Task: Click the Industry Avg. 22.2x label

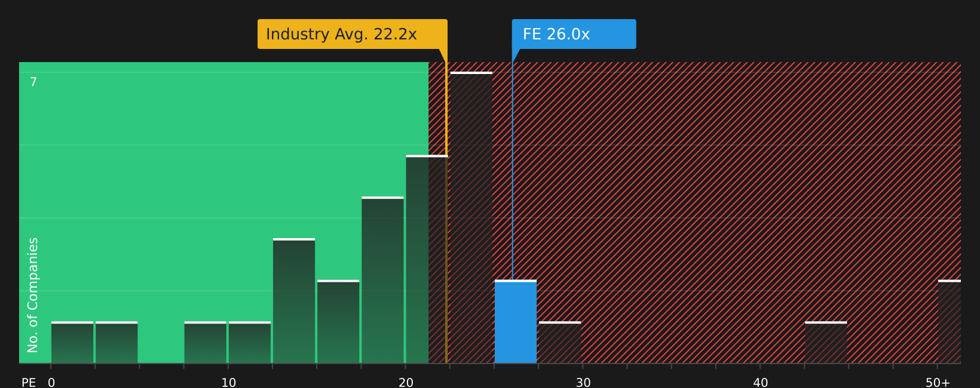Action: 353,34
